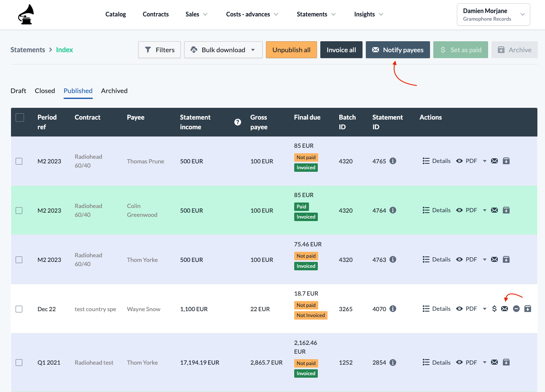The width and height of the screenshot is (545, 392).
Task: Click the Radiohead test contract name
Action: (x=94, y=363)
